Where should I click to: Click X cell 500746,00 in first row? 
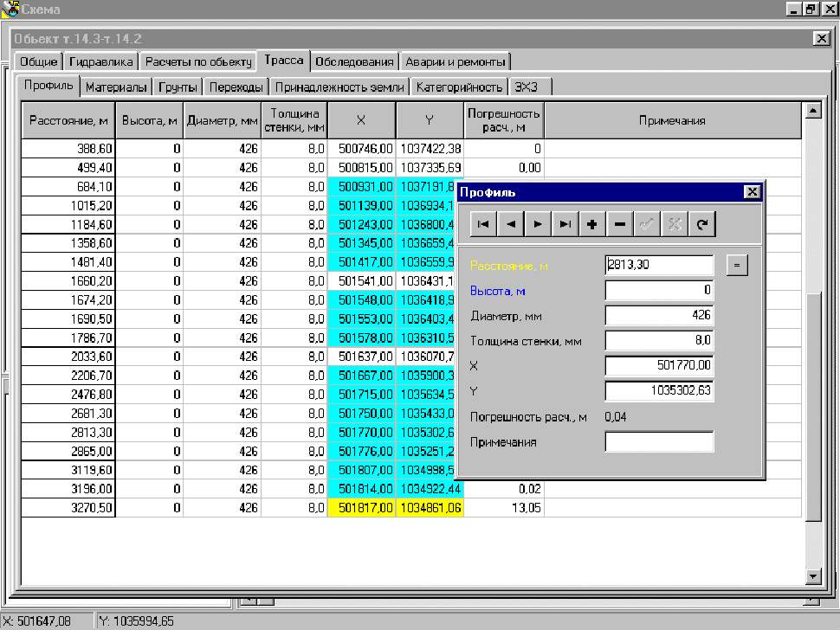362,149
